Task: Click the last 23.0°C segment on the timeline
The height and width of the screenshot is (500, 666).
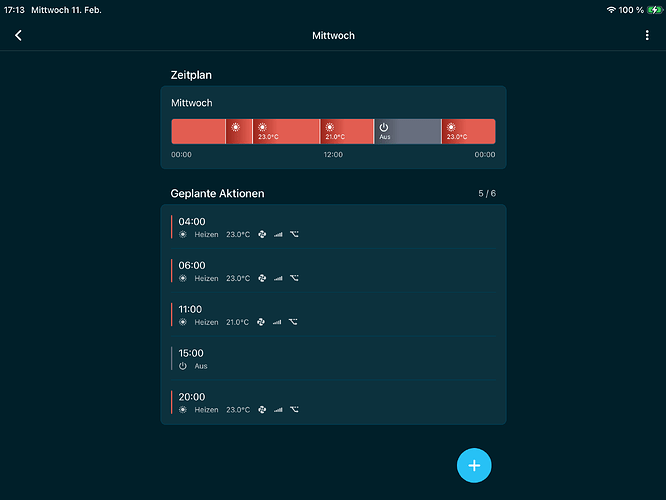Action: (x=468, y=131)
